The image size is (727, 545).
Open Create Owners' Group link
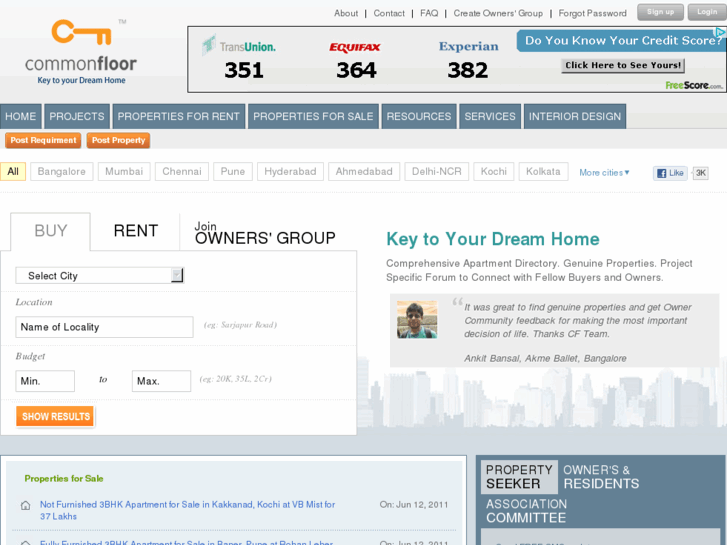pos(498,13)
